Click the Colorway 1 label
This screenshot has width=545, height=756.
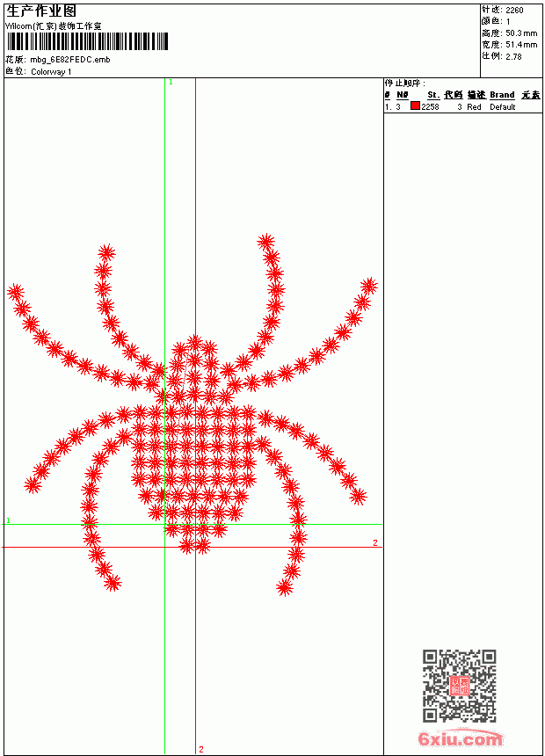[51, 72]
